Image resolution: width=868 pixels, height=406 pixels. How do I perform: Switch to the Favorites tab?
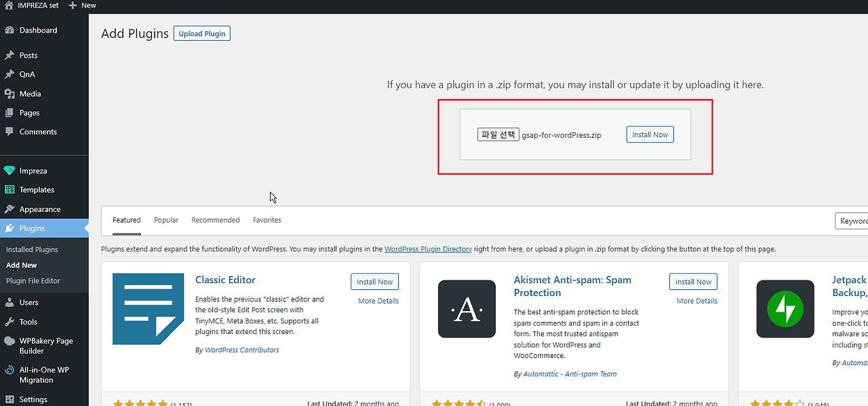(267, 221)
